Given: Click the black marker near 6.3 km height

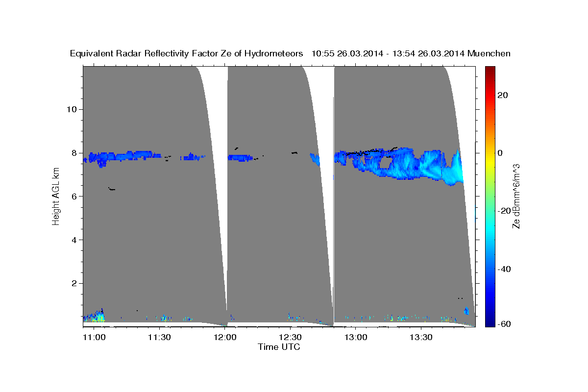Looking at the screenshot, I should [x=112, y=189].
